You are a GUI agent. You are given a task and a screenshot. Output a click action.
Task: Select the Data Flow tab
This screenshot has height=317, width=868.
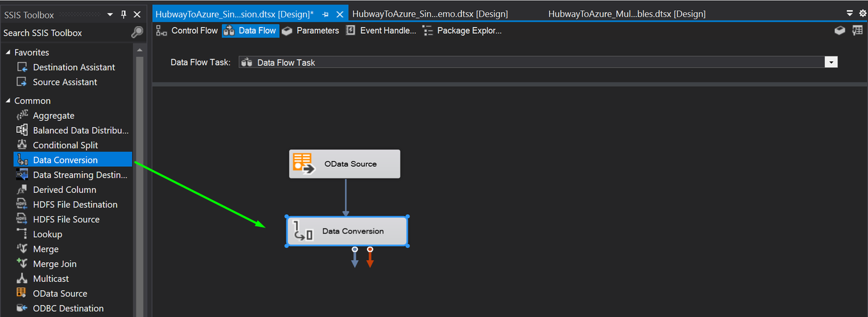click(x=251, y=31)
